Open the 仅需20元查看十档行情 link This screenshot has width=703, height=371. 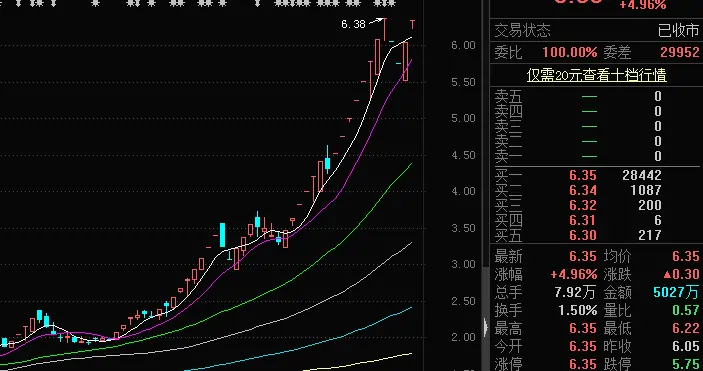(x=596, y=74)
